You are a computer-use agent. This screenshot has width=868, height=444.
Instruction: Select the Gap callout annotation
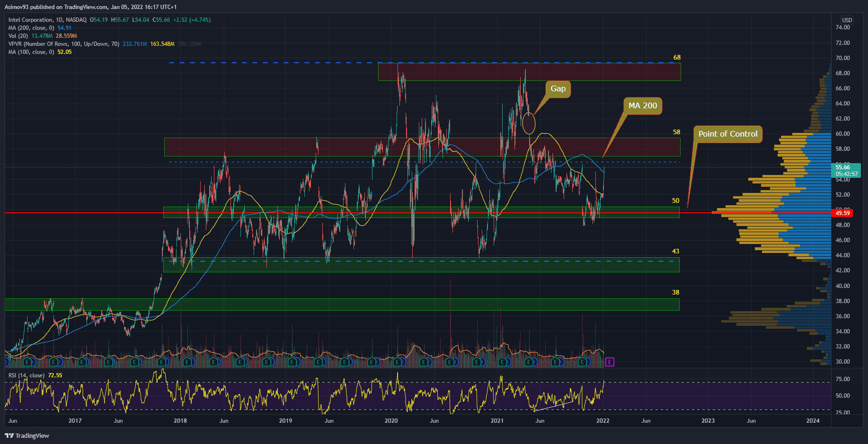(558, 89)
